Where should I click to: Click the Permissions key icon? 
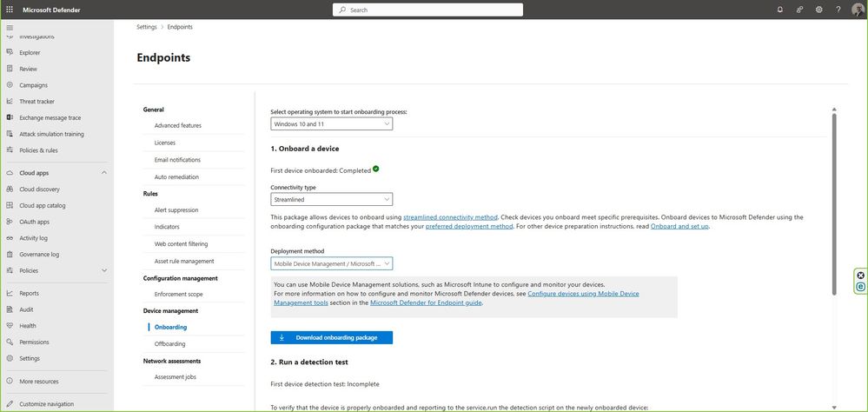[10, 342]
